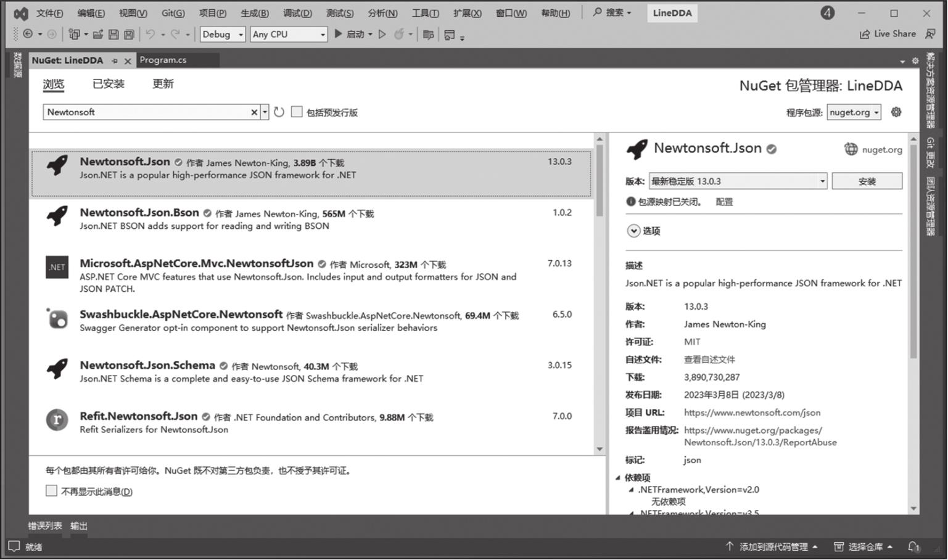Screen dimensions: 948x560
Task: Click the status bar chat bubble icon
Action: point(14,546)
